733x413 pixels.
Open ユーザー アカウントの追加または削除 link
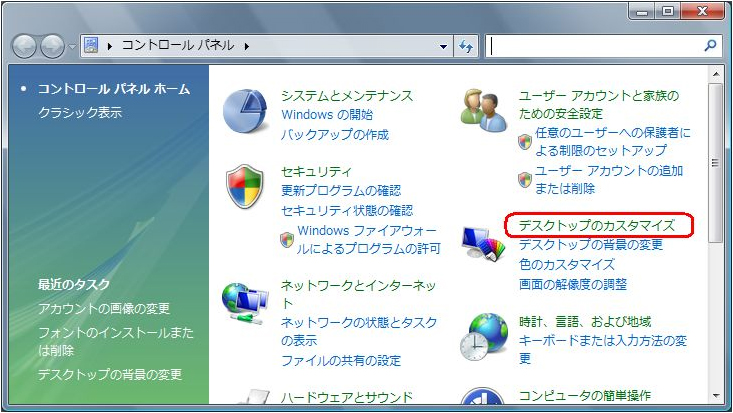click(609, 180)
